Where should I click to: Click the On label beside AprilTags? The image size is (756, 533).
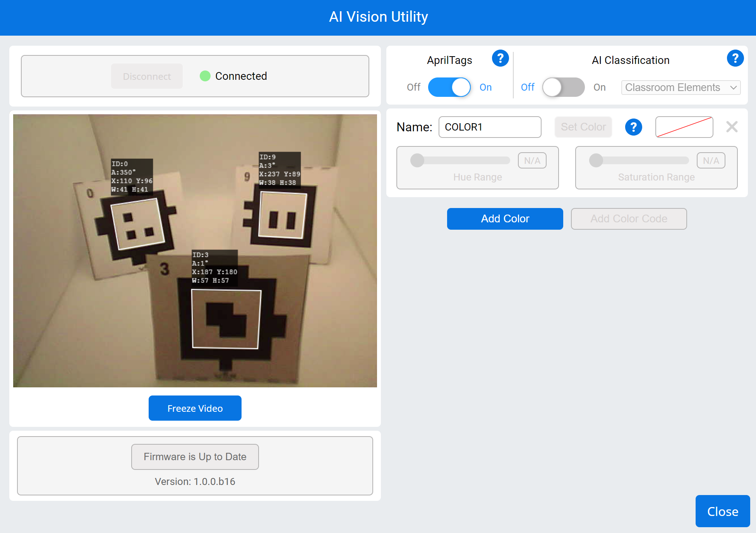coord(485,87)
